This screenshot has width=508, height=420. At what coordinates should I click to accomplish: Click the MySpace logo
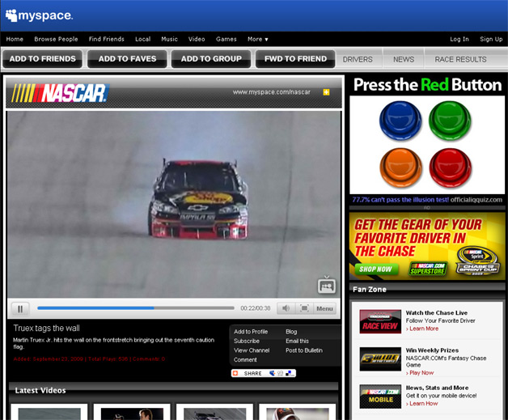pyautogui.click(x=40, y=15)
